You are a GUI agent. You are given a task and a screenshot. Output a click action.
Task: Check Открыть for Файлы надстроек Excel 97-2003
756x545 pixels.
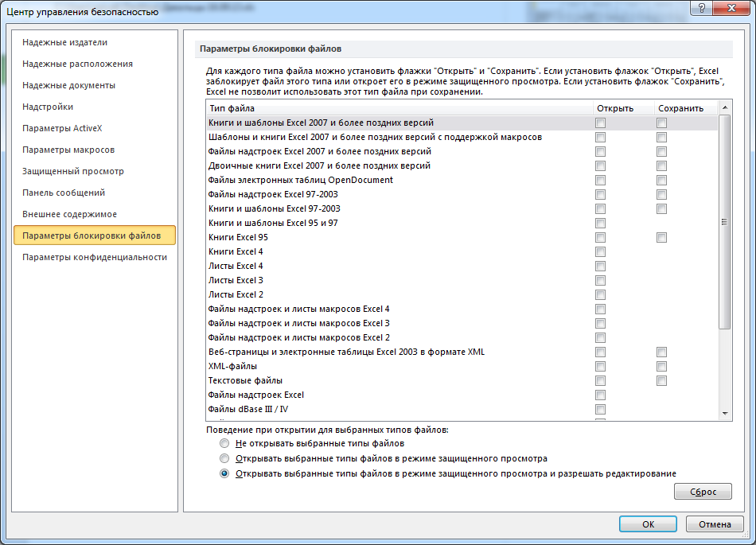[x=600, y=195]
